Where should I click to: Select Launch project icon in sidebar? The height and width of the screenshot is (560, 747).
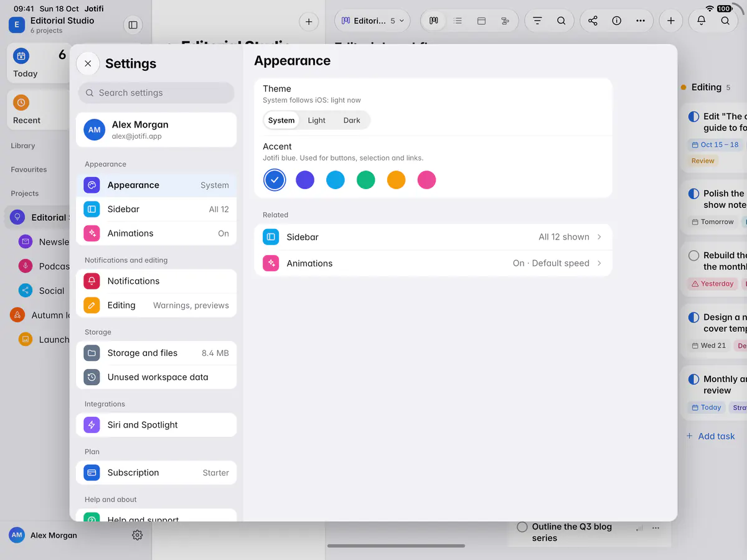click(26, 339)
